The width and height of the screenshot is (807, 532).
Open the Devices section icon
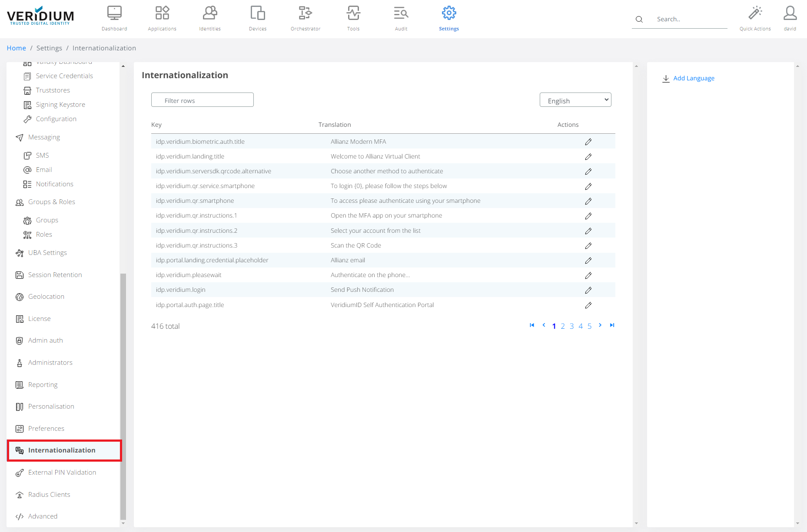pos(257,18)
